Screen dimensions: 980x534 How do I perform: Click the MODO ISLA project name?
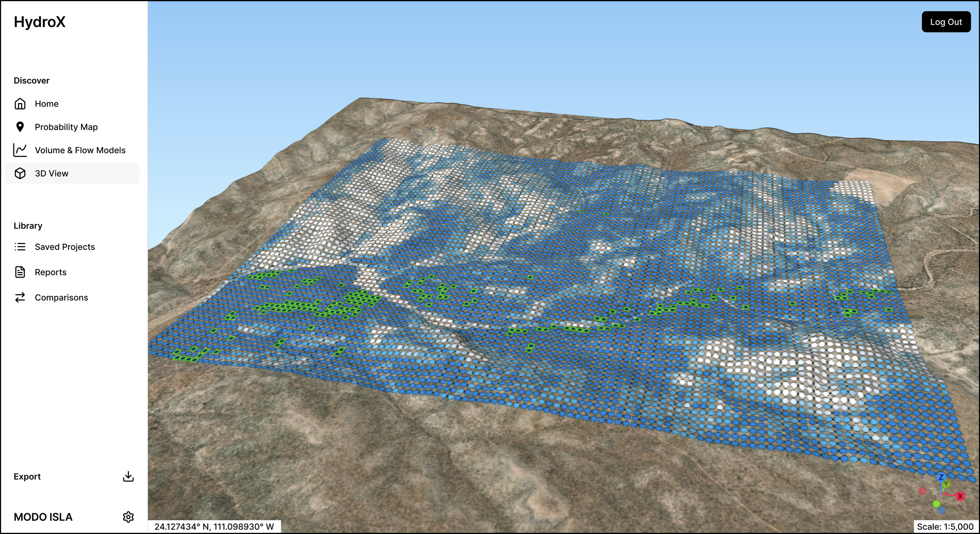tap(43, 517)
